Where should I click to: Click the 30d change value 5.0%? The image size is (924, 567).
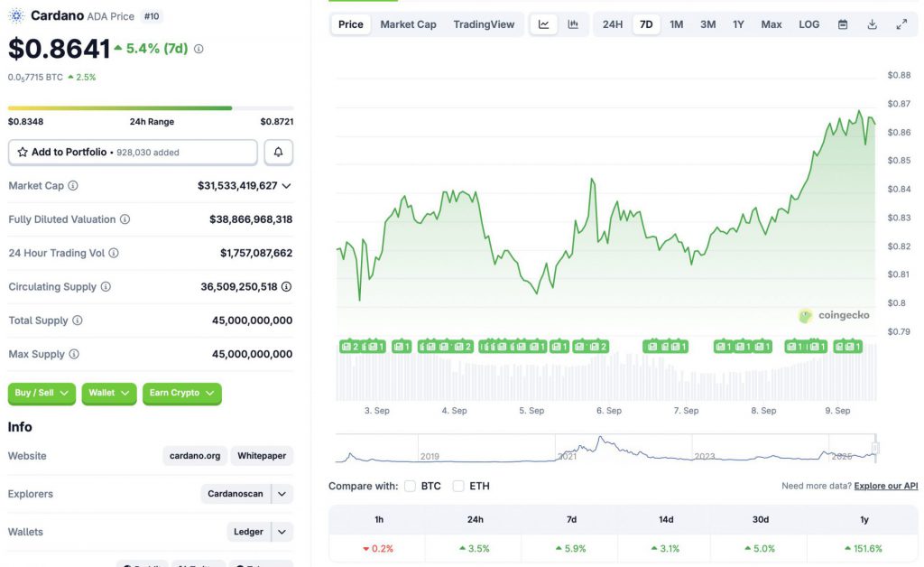tap(760, 549)
